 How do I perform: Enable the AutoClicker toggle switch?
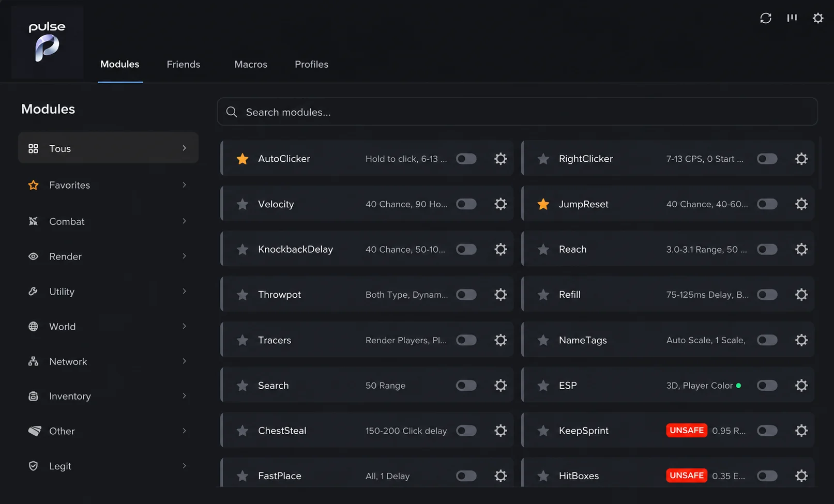pos(466,159)
